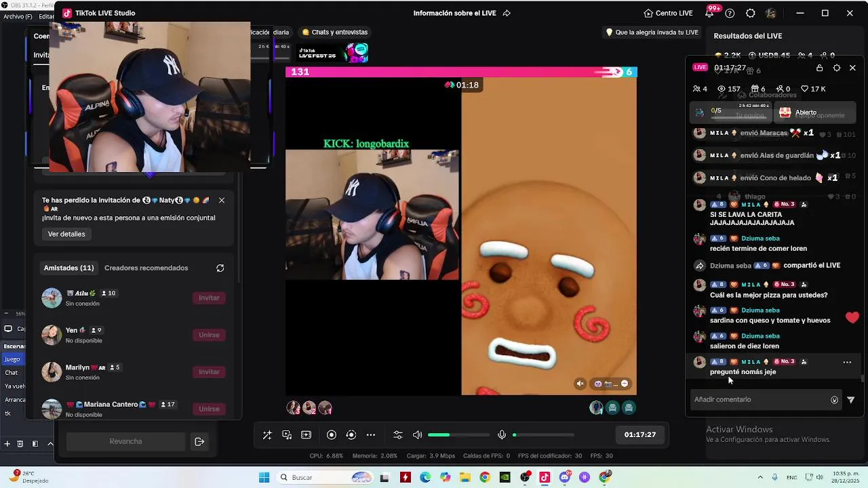Open the notifications bell with 99+ badge
The image size is (868, 488).
coord(709,13)
